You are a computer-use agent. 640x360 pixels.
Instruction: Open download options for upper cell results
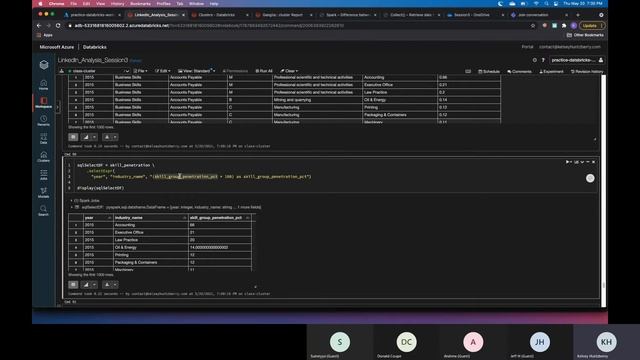115,137
